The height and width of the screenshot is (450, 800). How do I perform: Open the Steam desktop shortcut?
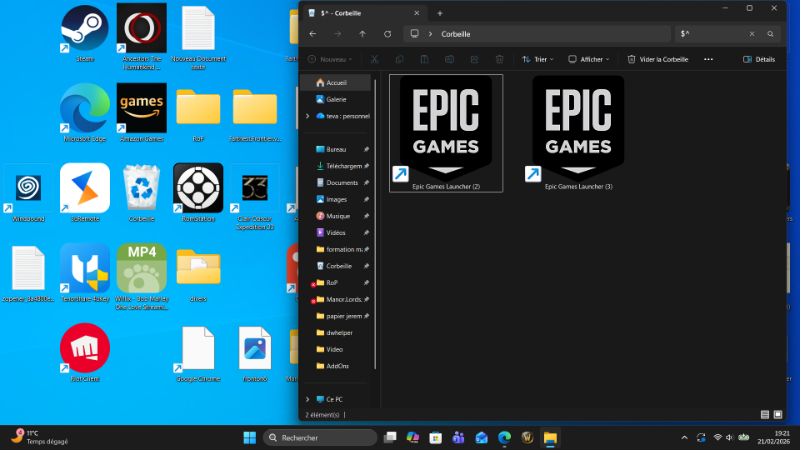pos(85,30)
